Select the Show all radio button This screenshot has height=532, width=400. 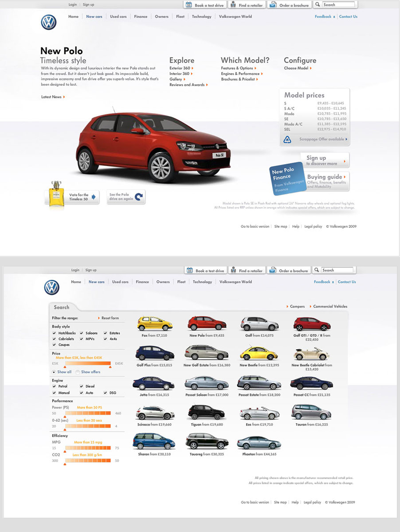(54, 372)
